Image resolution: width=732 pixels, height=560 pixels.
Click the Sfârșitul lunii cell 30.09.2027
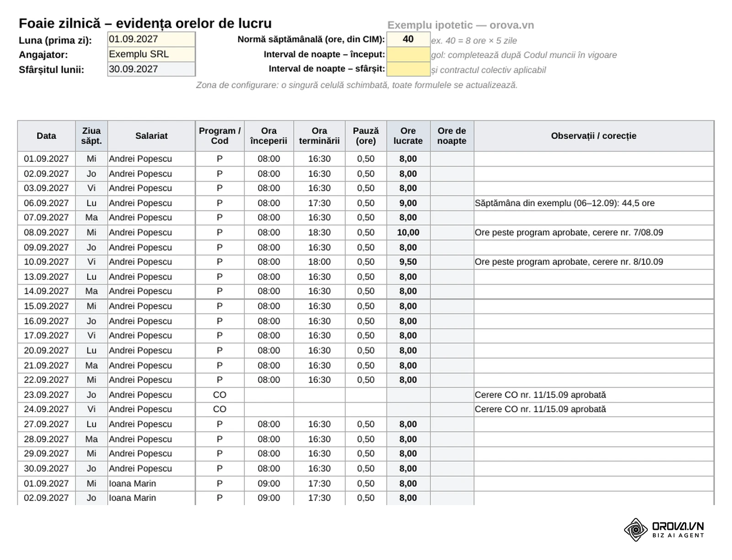pyautogui.click(x=151, y=69)
